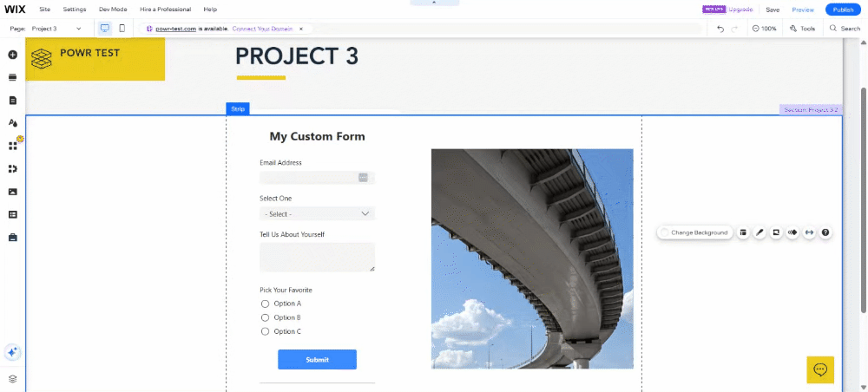Open the Add Apps sidebar icon
868x392 pixels.
point(13,146)
